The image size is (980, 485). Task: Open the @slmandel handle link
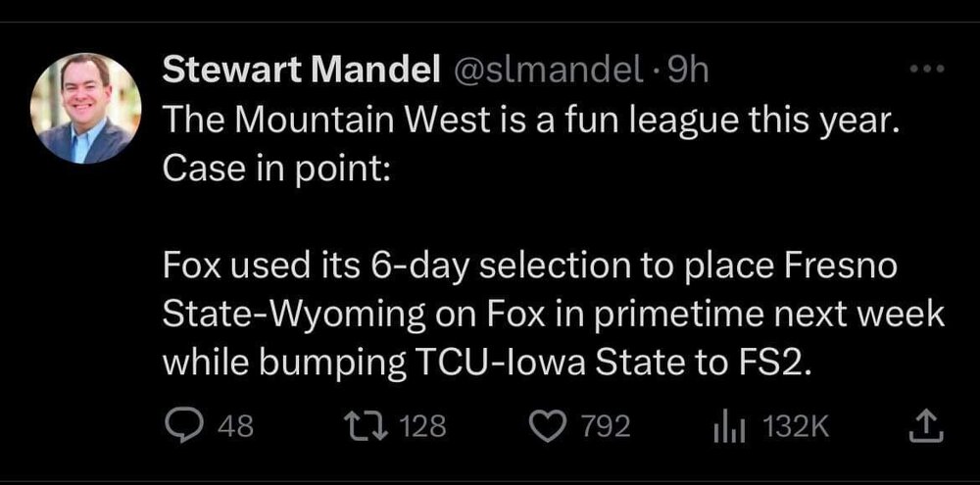coord(544,69)
